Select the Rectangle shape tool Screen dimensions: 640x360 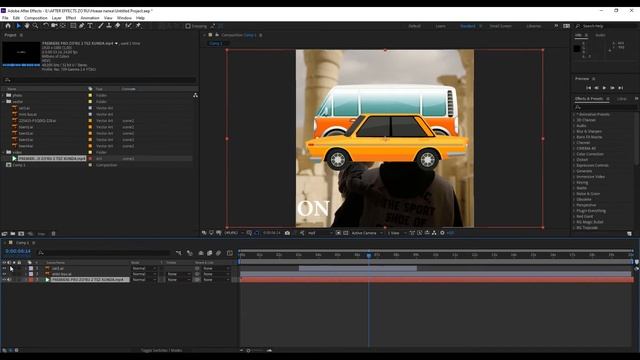click(x=73, y=26)
